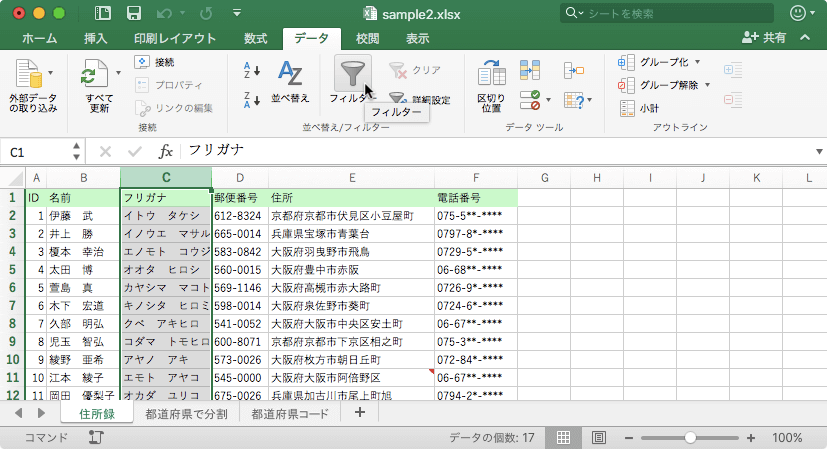
Task: Click cell with 京都府京都市伏見区小豆屋町
Action: click(x=352, y=216)
